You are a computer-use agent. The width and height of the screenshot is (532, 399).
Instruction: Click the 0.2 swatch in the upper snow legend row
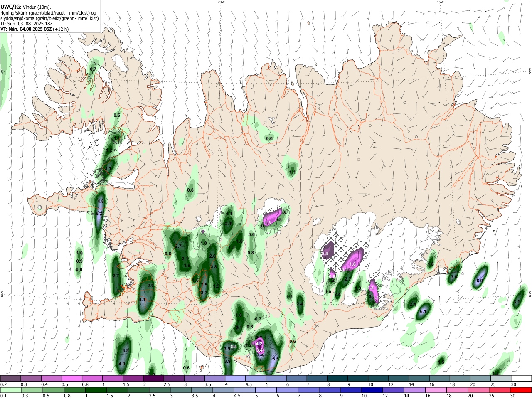tap(10, 378)
